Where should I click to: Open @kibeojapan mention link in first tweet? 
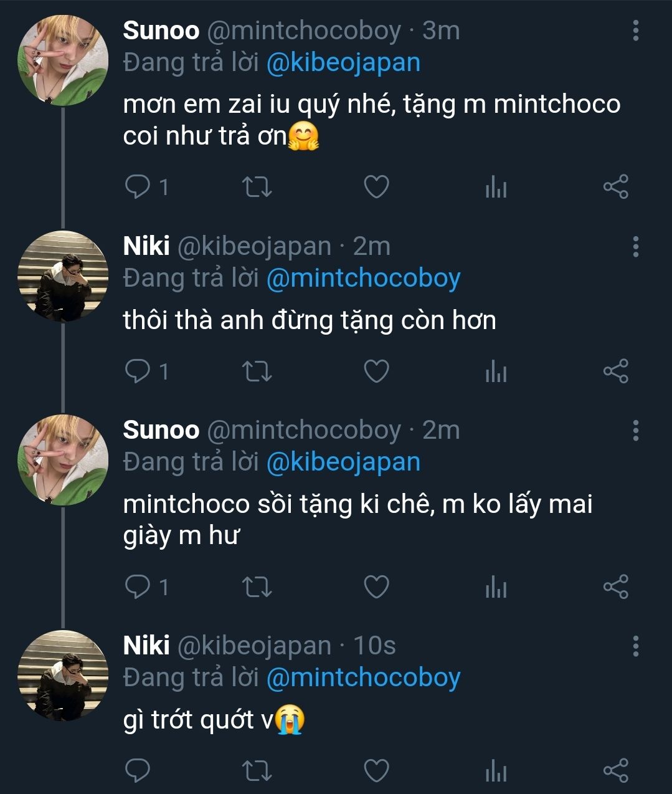click(x=343, y=62)
